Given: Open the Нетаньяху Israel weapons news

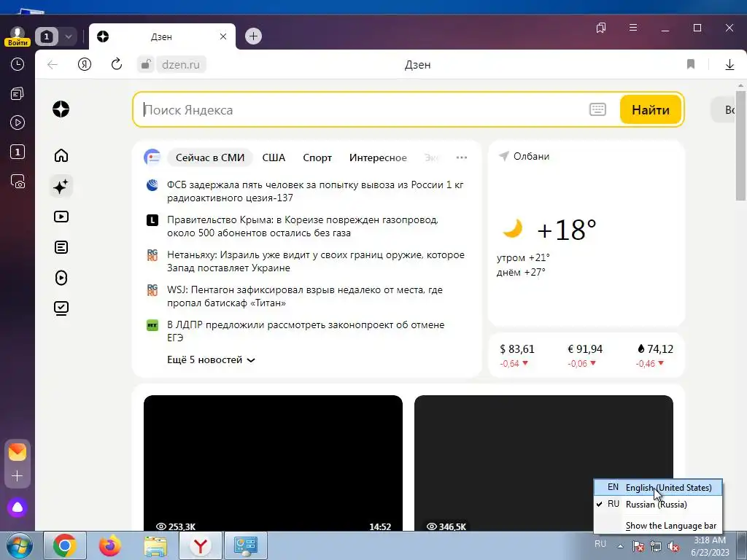Looking at the screenshot, I should (315, 262).
